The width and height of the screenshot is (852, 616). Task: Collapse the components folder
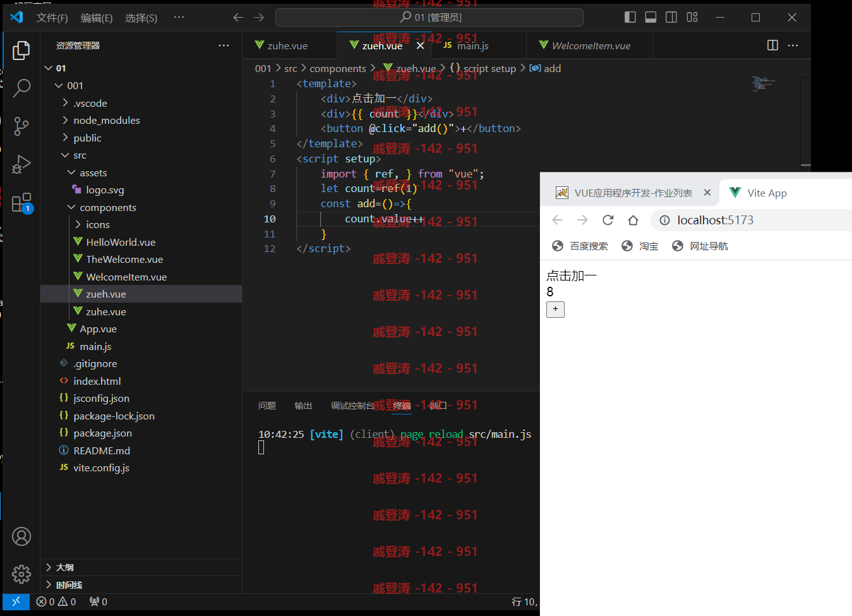coord(71,207)
